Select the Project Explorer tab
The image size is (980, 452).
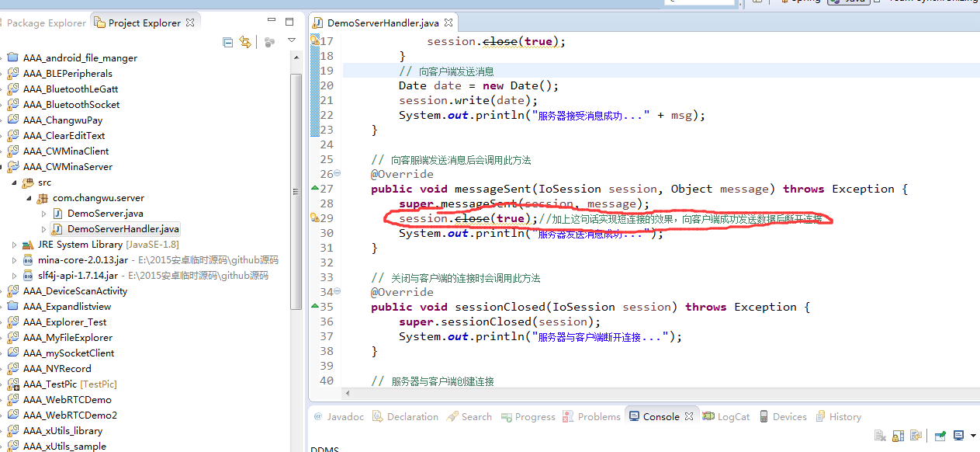click(144, 23)
